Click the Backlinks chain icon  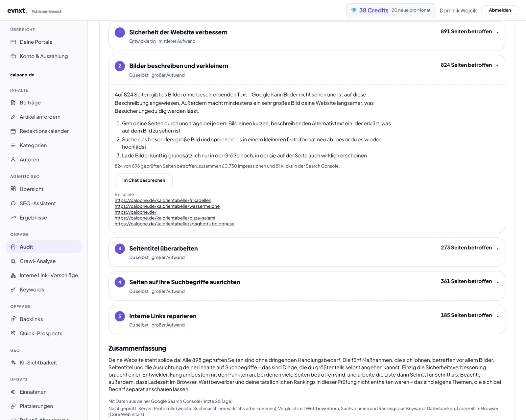[x=13, y=319]
